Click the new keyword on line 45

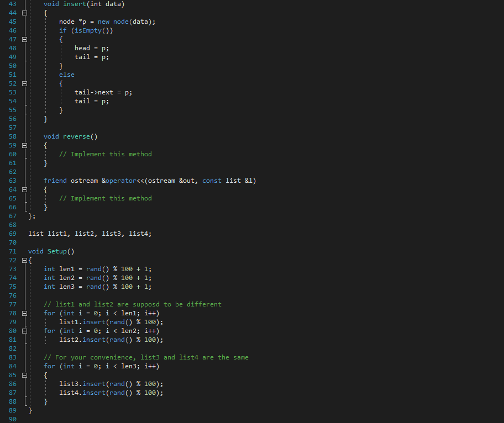(x=103, y=22)
